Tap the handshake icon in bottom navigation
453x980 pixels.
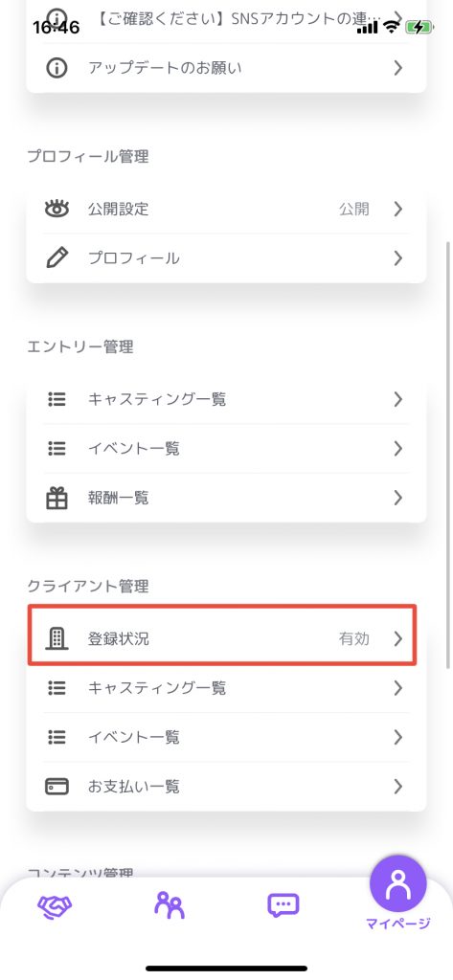coord(55,906)
